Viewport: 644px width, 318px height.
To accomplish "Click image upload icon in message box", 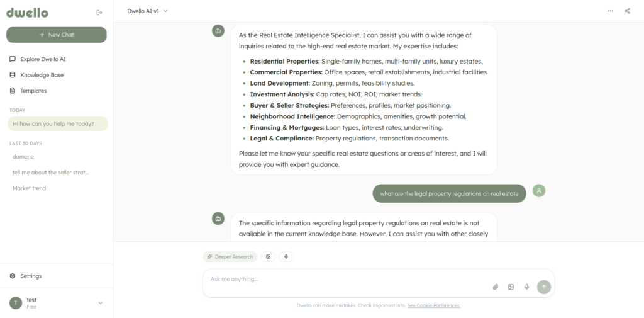I will click(511, 287).
